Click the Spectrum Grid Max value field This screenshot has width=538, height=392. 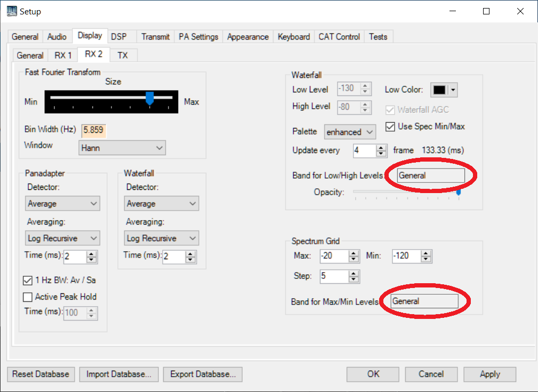pyautogui.click(x=334, y=256)
